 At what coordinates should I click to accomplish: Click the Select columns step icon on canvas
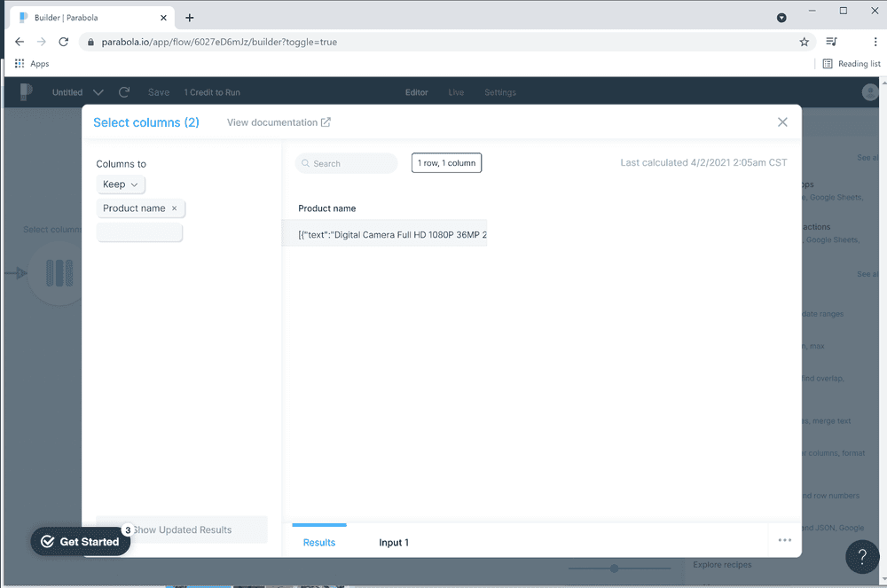(x=59, y=273)
